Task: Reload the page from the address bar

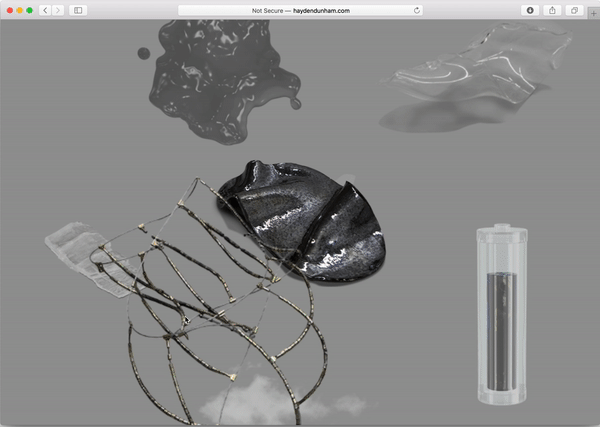Action: 416,10
